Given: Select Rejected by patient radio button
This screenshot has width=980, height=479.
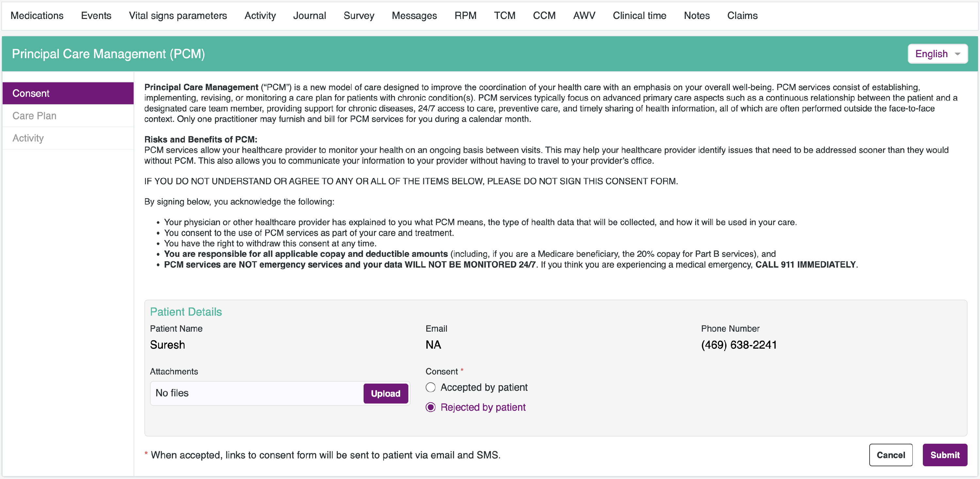Looking at the screenshot, I should tap(430, 407).
